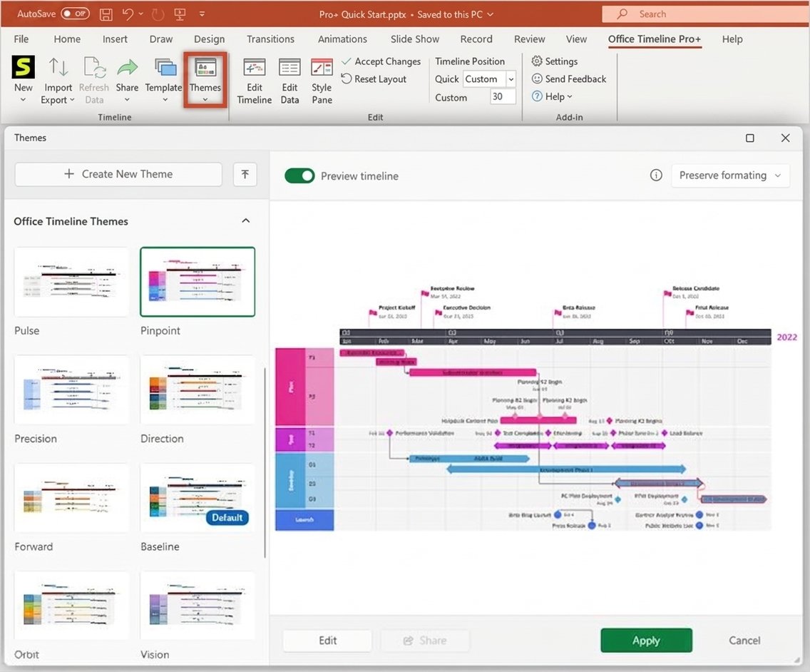Open the Slide Show tab

click(x=415, y=39)
